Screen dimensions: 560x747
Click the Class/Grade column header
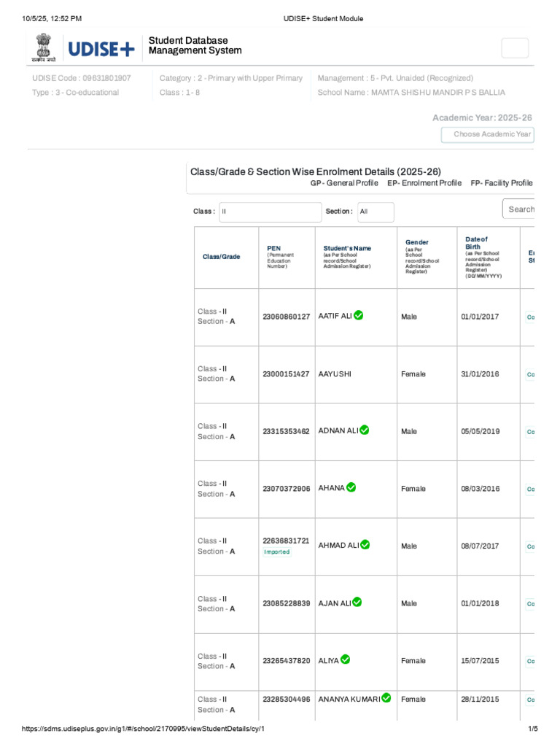(222, 257)
